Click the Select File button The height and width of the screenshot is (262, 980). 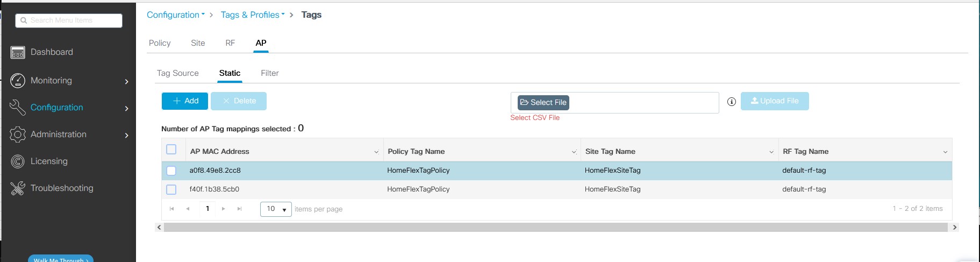coord(543,102)
